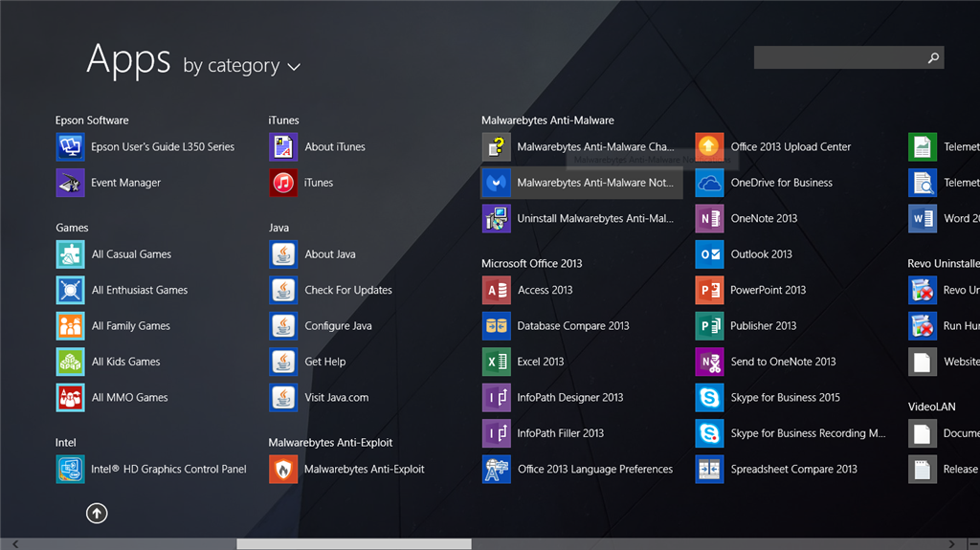Open Database Compare 2013 icon

tap(497, 325)
